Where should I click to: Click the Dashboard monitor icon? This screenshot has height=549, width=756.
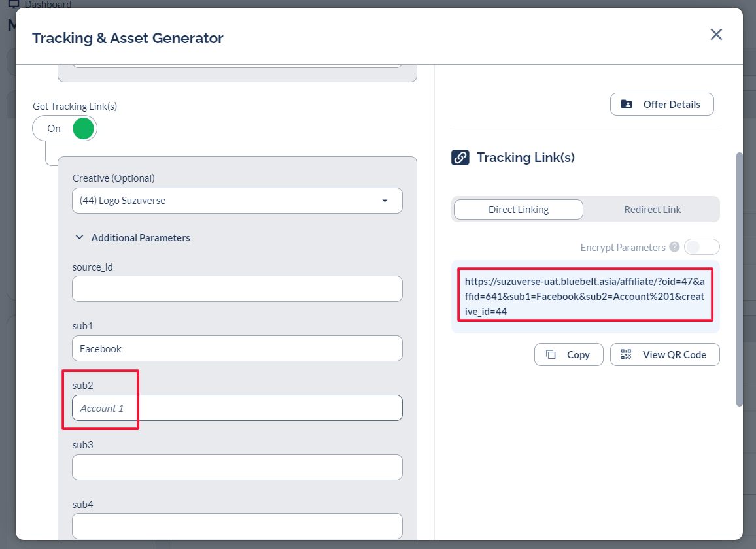click(x=13, y=5)
